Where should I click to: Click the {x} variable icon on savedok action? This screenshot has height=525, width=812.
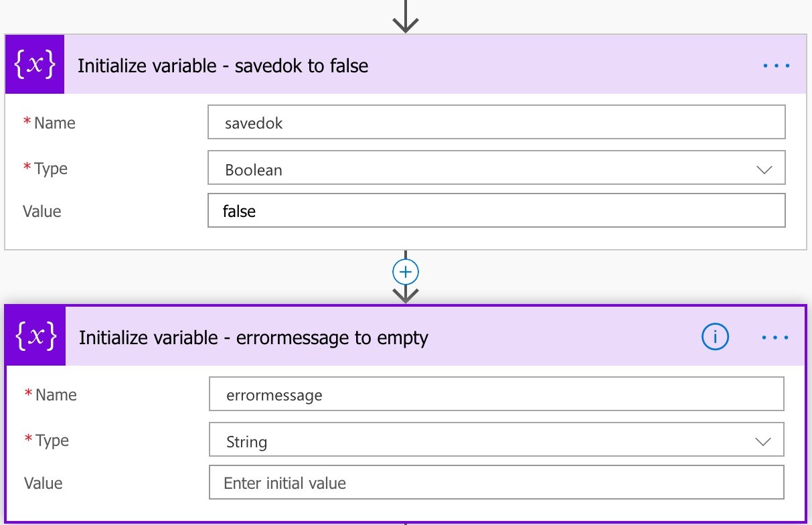[x=34, y=65]
